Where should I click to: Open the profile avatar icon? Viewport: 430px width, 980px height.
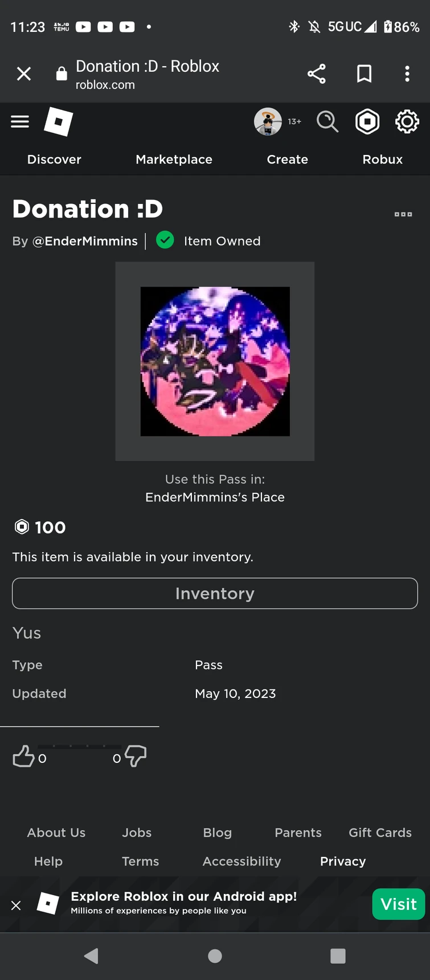coord(268,121)
